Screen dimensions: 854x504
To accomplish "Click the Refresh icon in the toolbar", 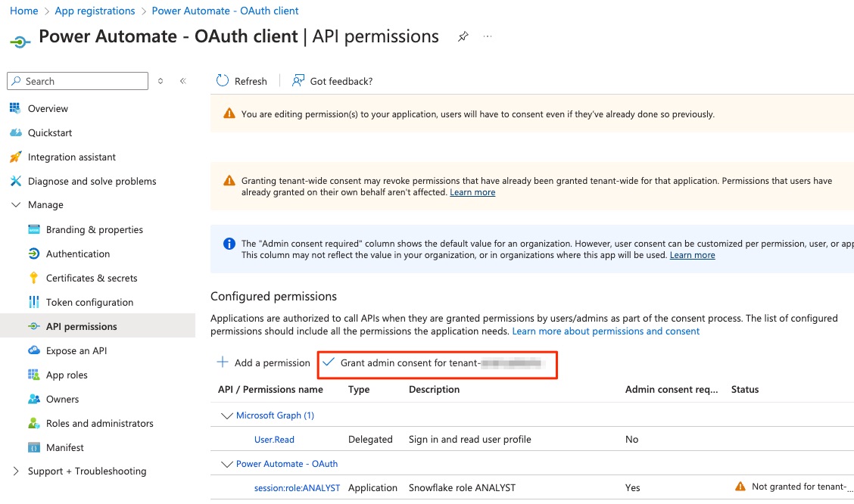I will click(x=223, y=80).
